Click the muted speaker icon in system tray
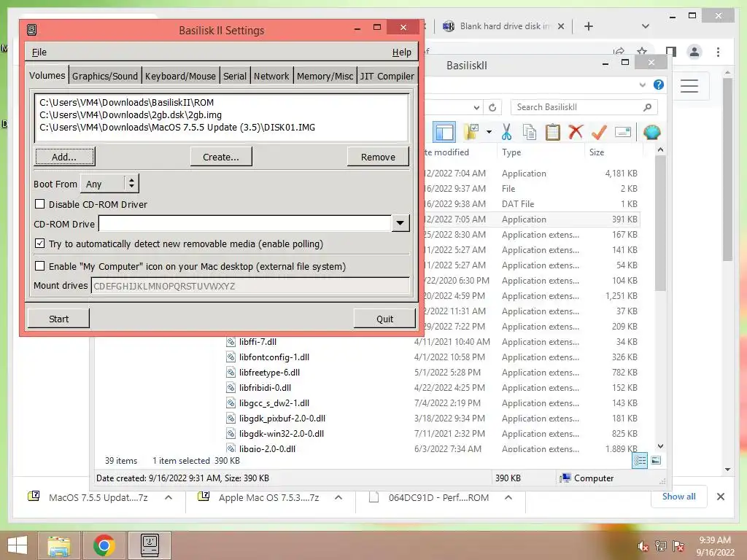 [x=643, y=546]
